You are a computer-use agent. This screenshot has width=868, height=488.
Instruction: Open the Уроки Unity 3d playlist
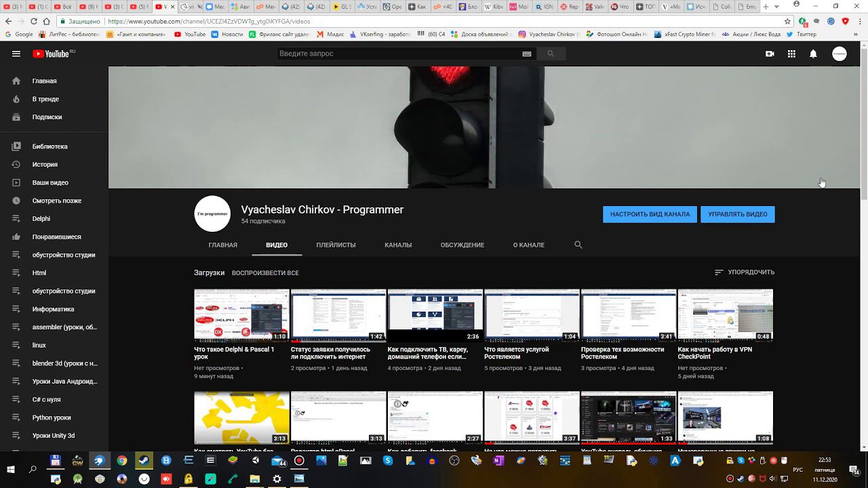tap(54, 435)
